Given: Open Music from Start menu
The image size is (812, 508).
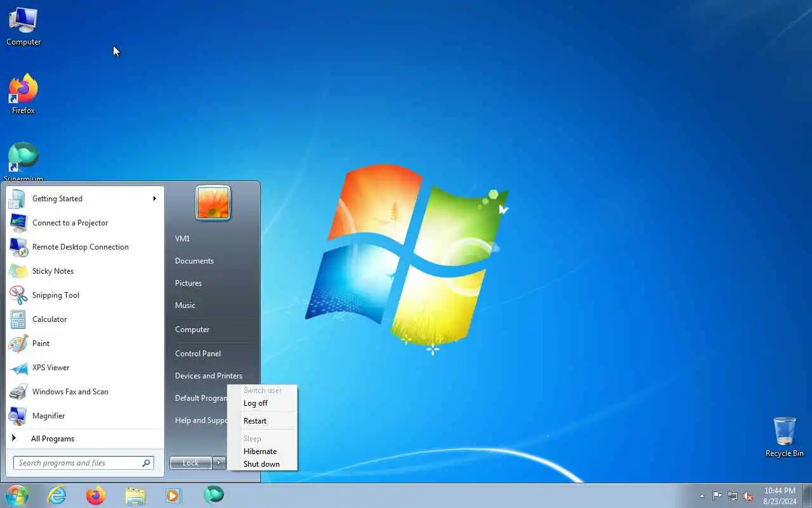Looking at the screenshot, I should [x=185, y=305].
